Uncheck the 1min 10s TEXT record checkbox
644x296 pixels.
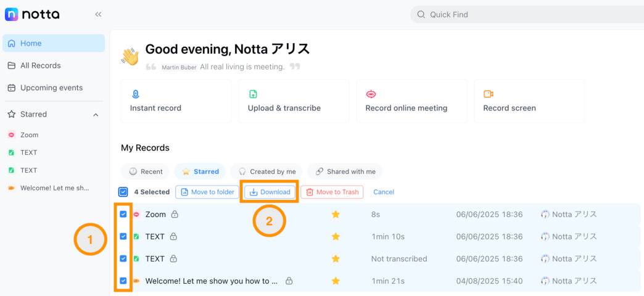point(123,236)
